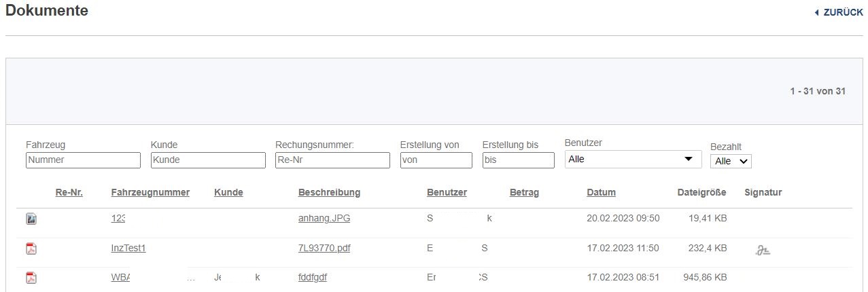
Task: Go back using the ZURÜCK arrow
Action: [838, 12]
